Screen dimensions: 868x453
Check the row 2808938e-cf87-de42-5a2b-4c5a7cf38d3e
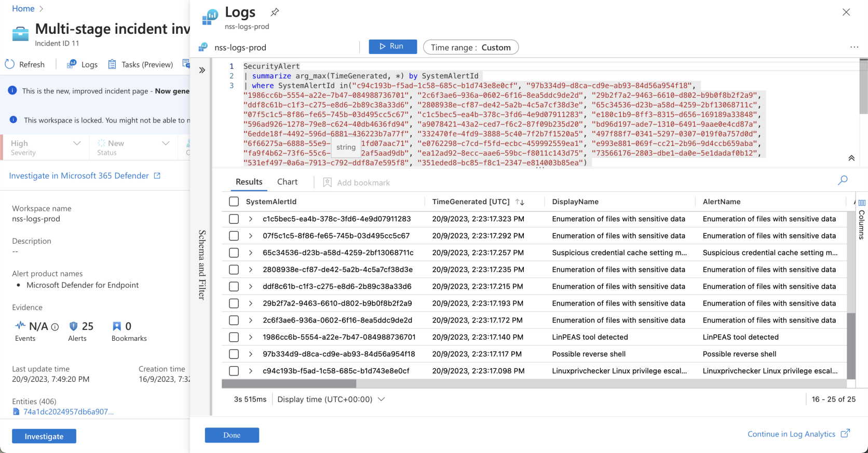(234, 270)
